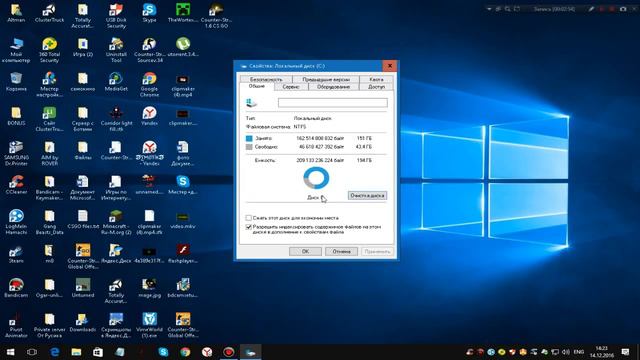The width and height of the screenshot is (640, 360).
Task: Open the Windows Start menu
Action: coord(11,352)
